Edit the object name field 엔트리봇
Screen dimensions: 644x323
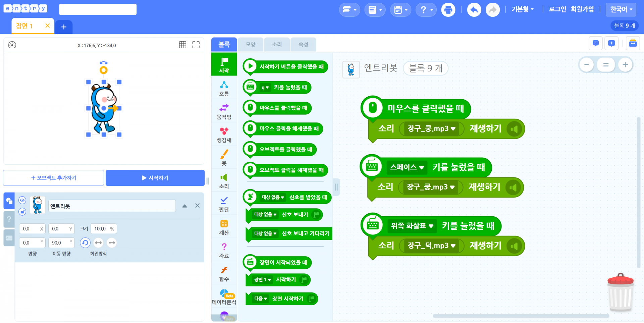click(112, 206)
